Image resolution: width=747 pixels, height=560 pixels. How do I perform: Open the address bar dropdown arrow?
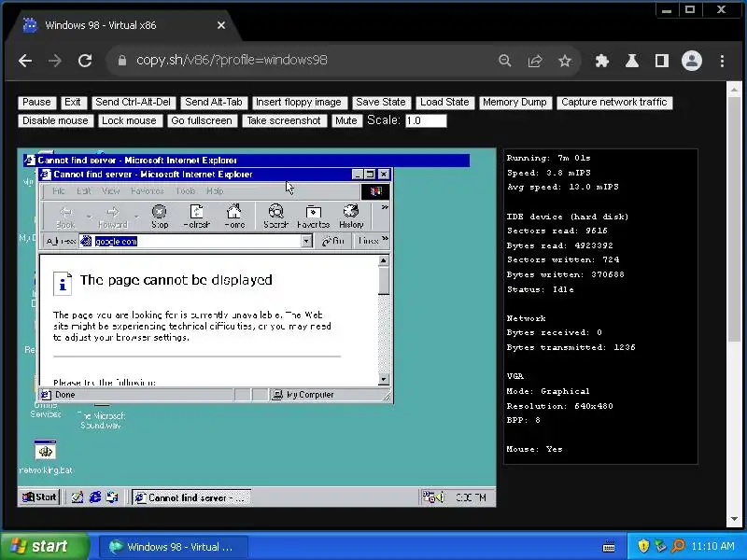pos(307,242)
